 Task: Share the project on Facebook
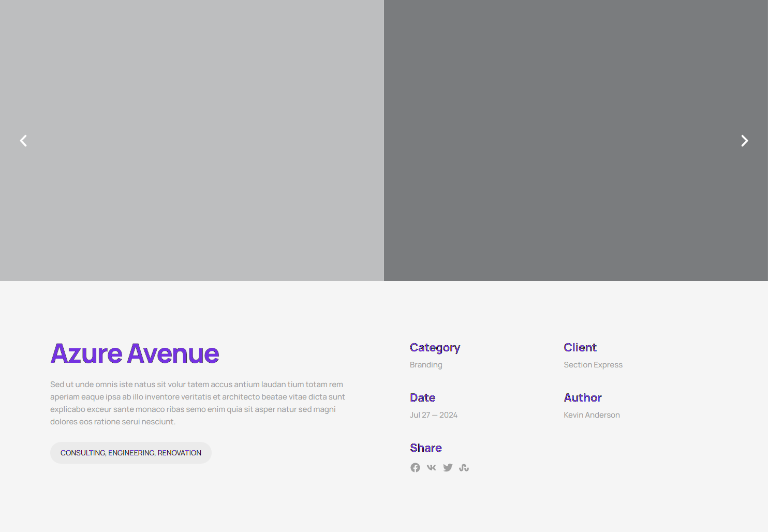pyautogui.click(x=415, y=468)
